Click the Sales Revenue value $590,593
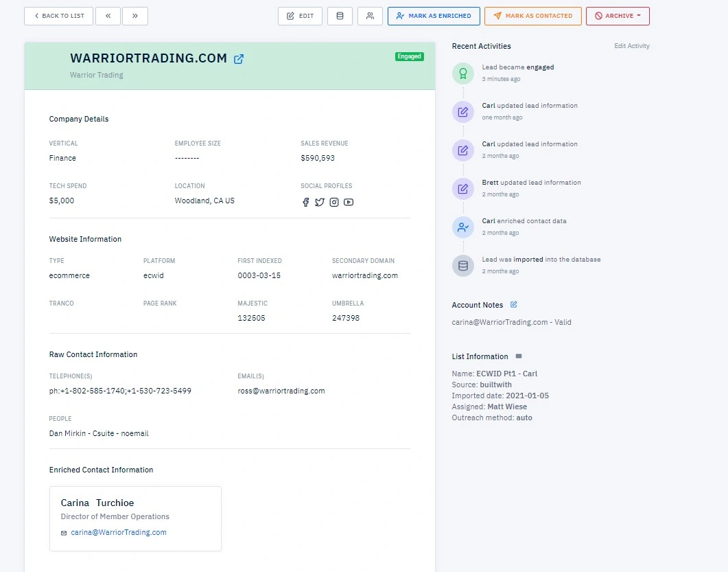 pyautogui.click(x=318, y=158)
